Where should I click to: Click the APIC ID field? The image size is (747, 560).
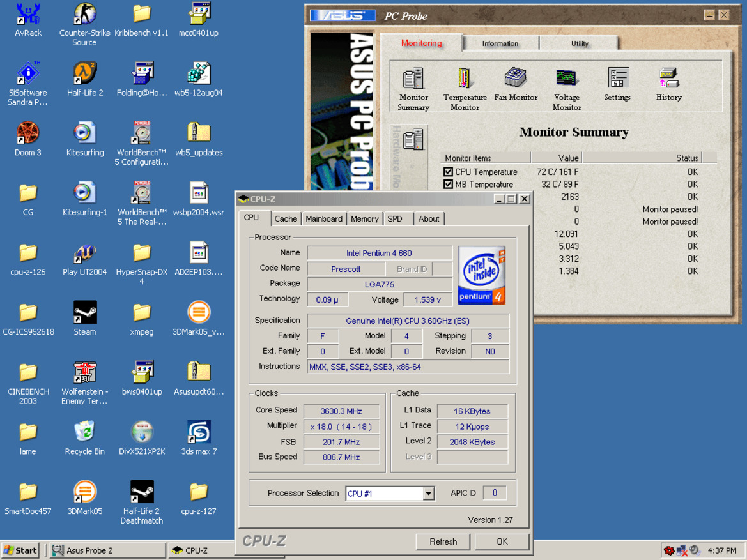tap(495, 493)
